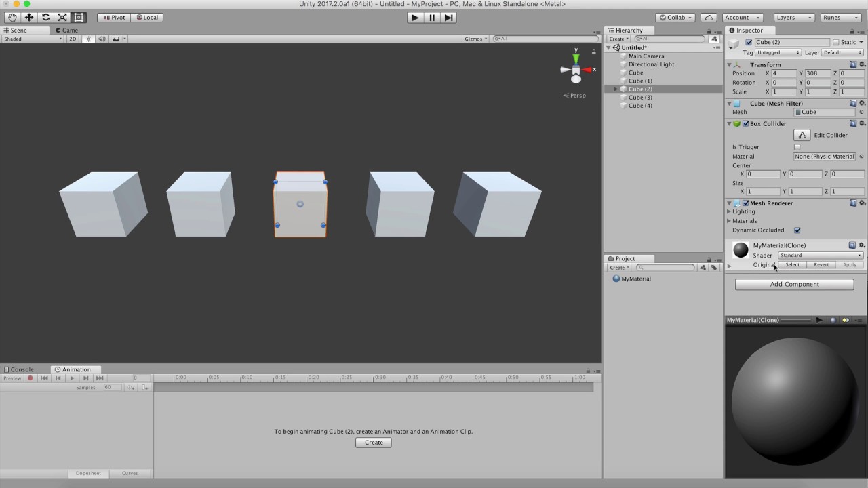Select Cube (3) in Hierarchy

[640, 98]
